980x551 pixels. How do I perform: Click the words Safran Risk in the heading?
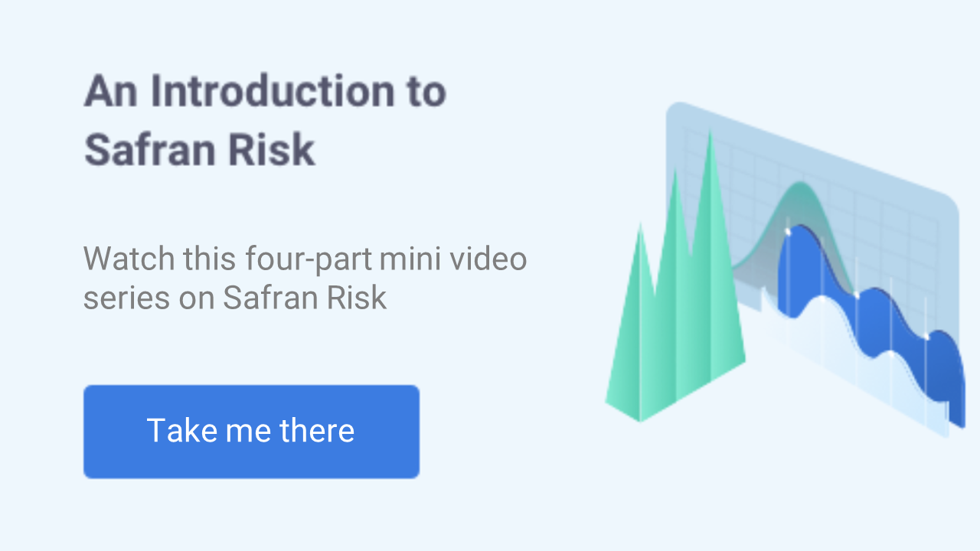click(200, 150)
